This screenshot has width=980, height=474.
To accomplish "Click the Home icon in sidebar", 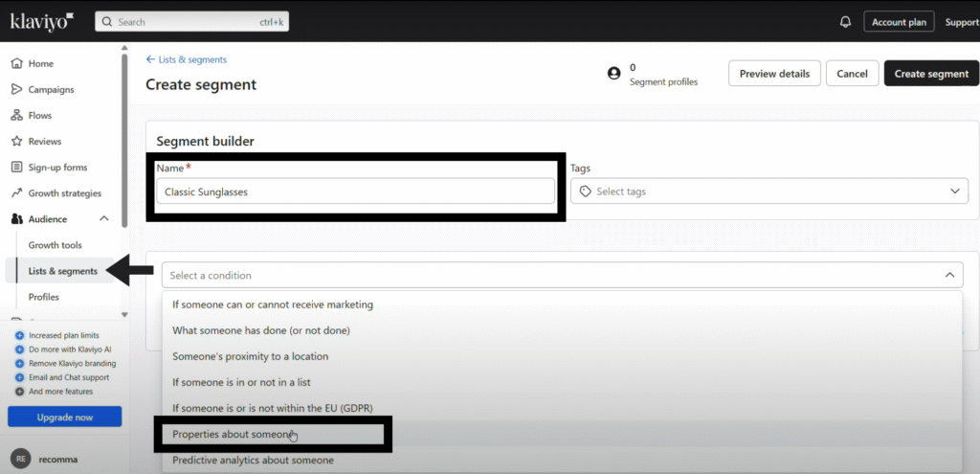I will (16, 64).
